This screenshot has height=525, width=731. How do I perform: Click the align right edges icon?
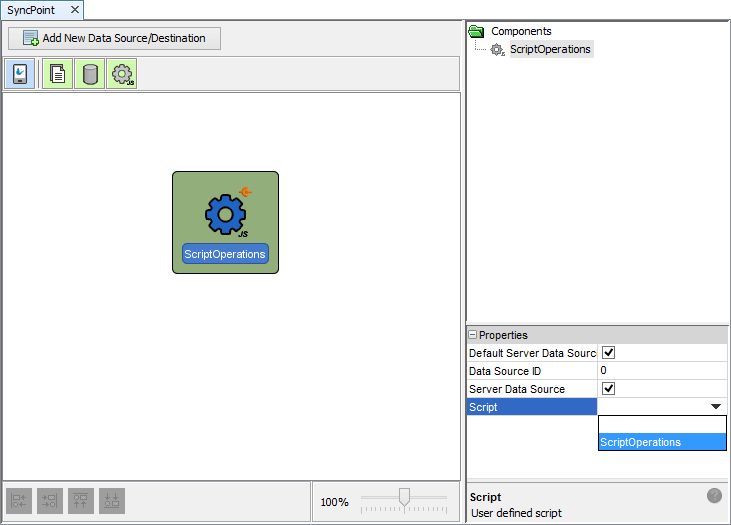click(50, 501)
